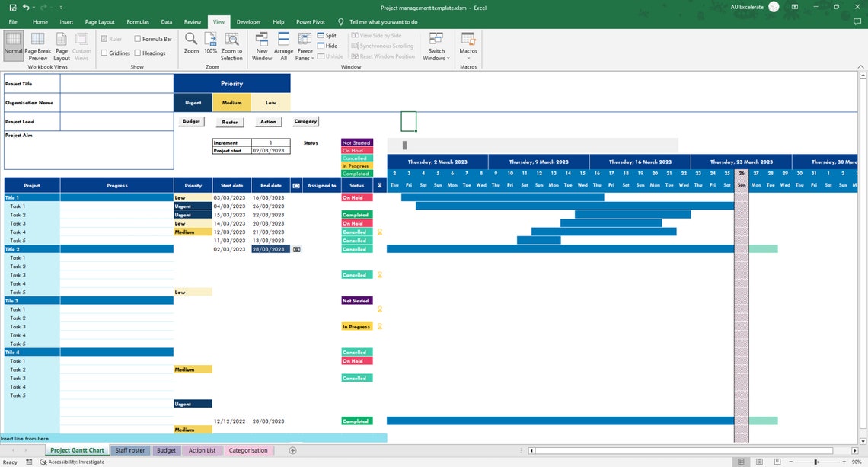Add a new sheet with the plus button
The image size is (868, 467).
(x=292, y=450)
